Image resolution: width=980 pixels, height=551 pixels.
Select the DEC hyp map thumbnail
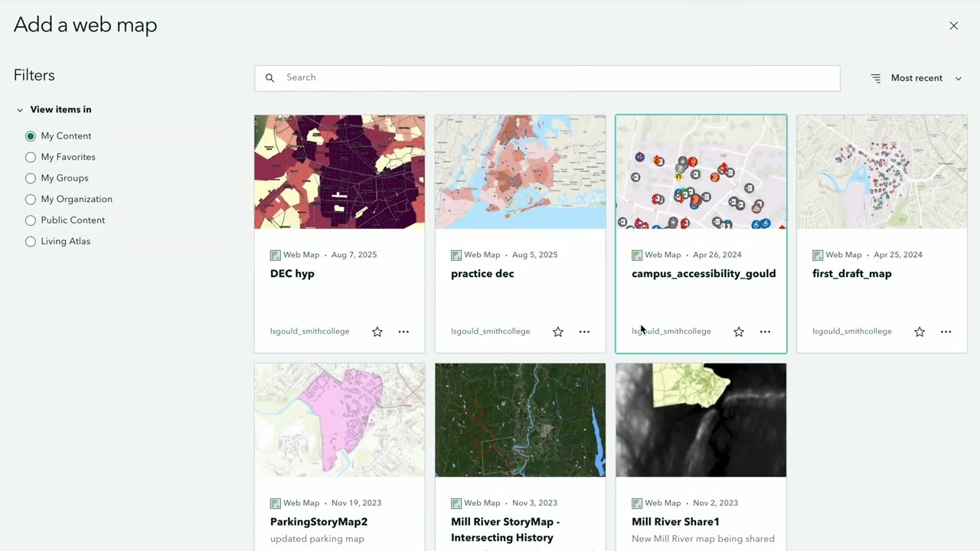click(x=339, y=171)
